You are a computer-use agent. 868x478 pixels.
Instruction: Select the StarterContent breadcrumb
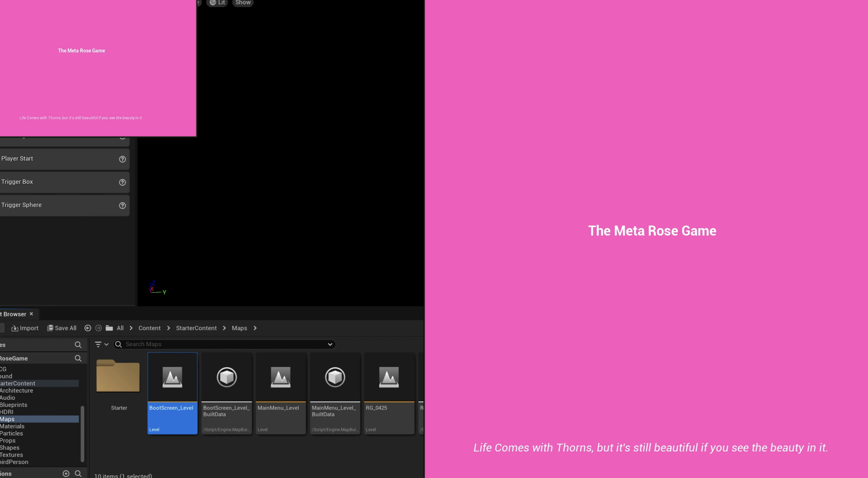coord(196,328)
